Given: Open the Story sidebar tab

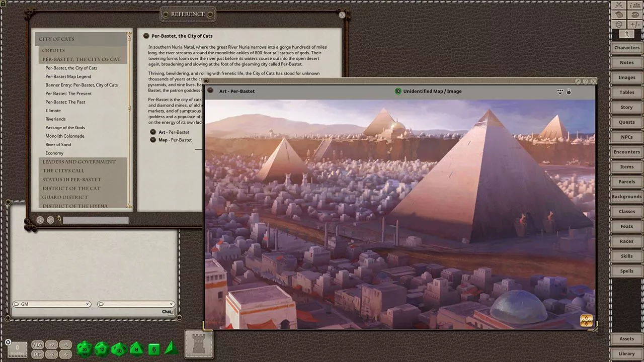Looking at the screenshot, I should 626,107.
